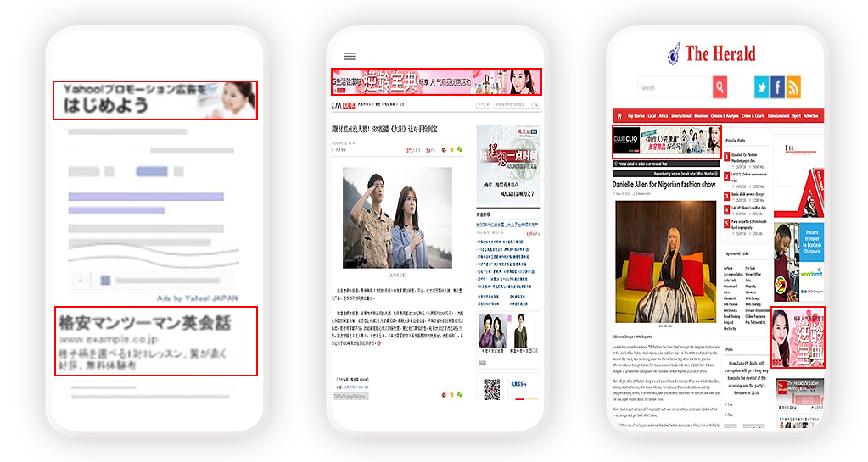Open The Herald's Facebook icon
The width and height of the screenshot is (868, 462).
point(777,87)
